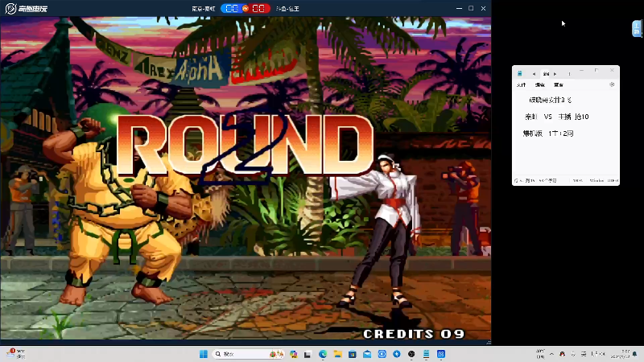
Task: Click the third text line in Notepad
Action: (548, 134)
